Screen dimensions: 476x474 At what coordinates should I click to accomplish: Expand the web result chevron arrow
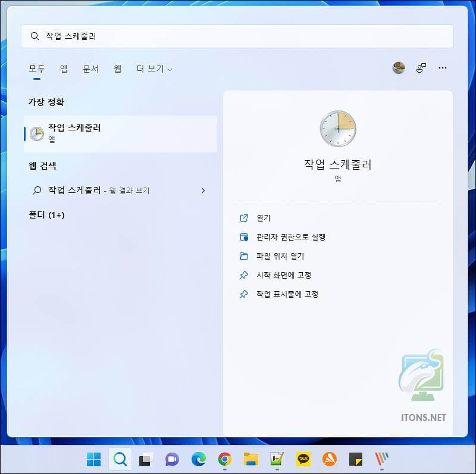click(203, 191)
